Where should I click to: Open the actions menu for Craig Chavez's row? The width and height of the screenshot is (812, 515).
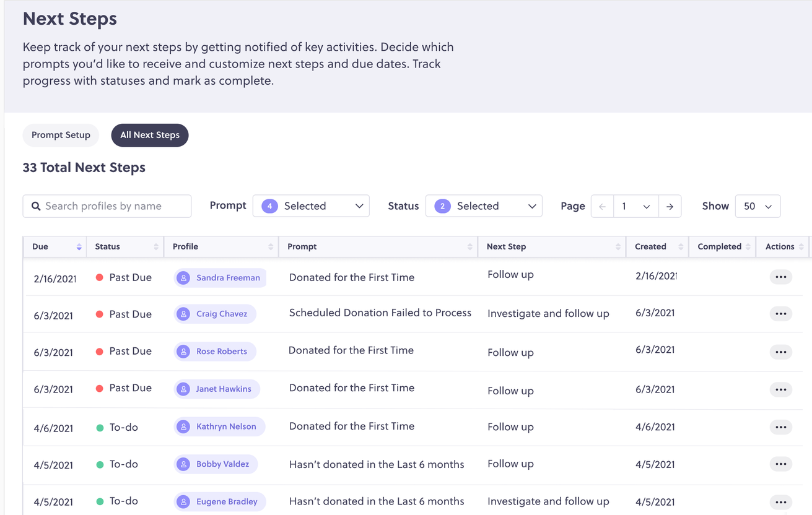[x=780, y=313]
